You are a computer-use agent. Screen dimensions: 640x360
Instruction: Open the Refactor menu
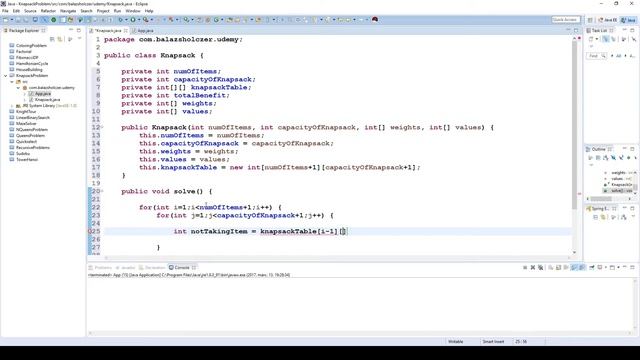(x=48, y=11)
